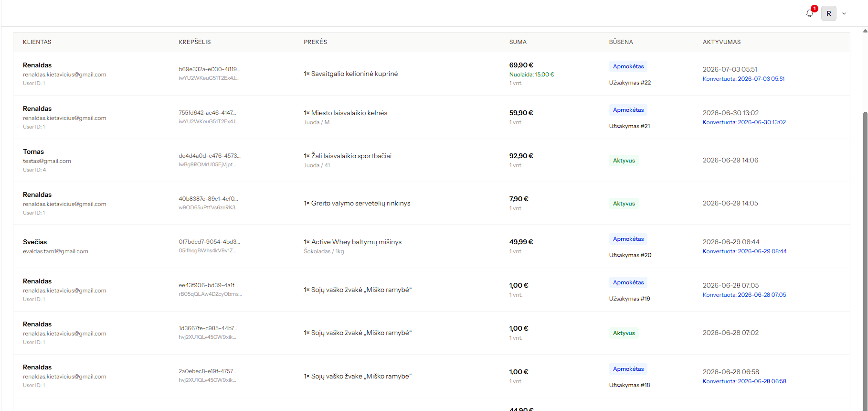
Task: Open order link Užsakymas #21
Action: coord(629,126)
